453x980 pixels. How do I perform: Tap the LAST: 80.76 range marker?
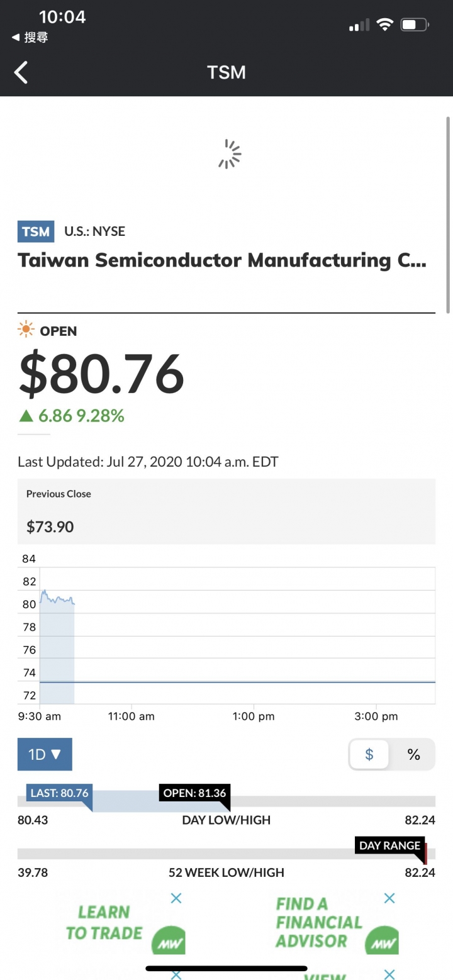click(x=59, y=794)
